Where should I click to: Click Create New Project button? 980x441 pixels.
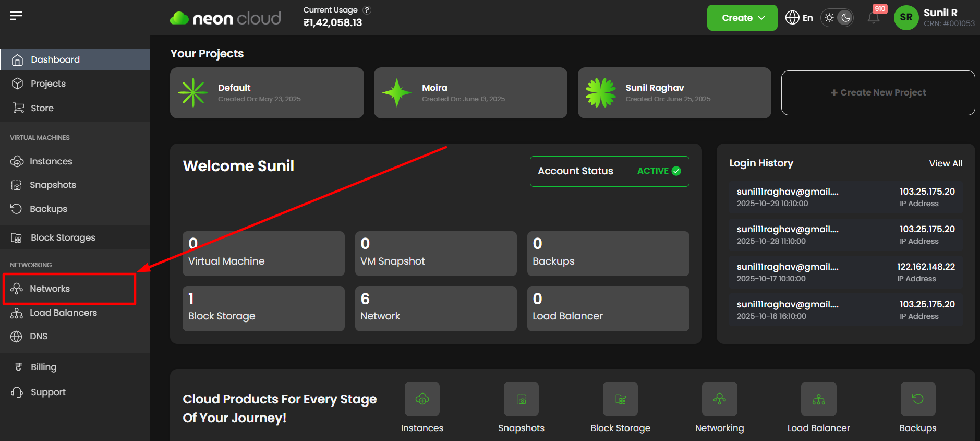point(878,92)
